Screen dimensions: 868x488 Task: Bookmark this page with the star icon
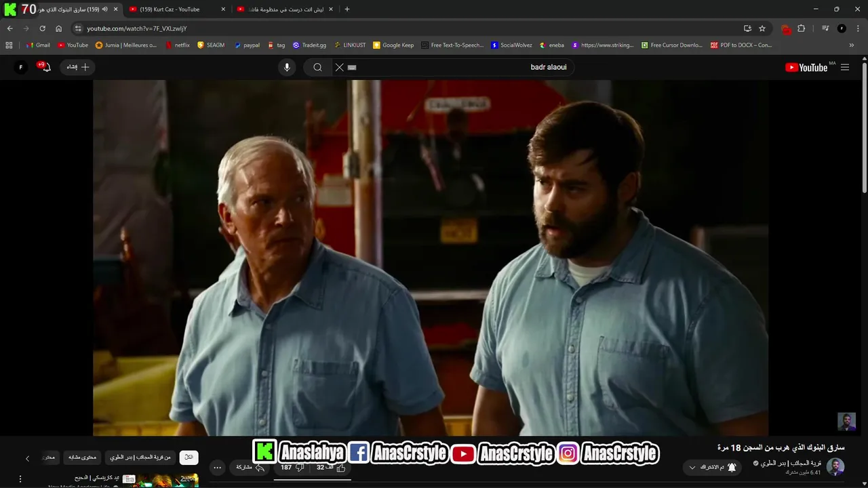tap(762, 28)
